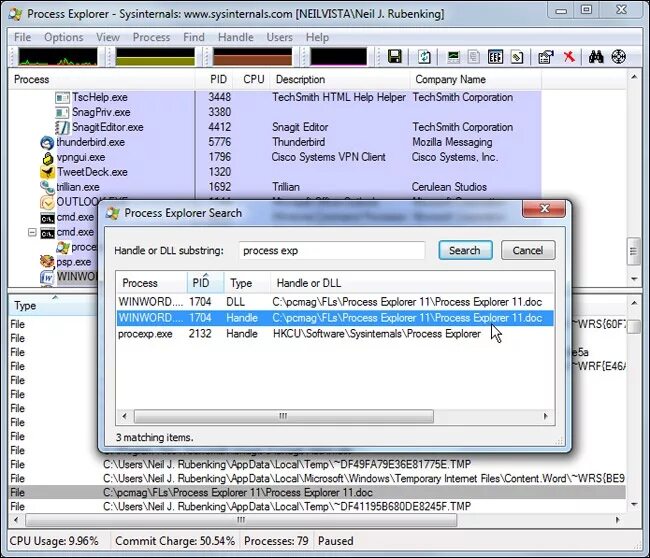
Task: Click the CPU Usage status bar entry
Action: (54, 541)
